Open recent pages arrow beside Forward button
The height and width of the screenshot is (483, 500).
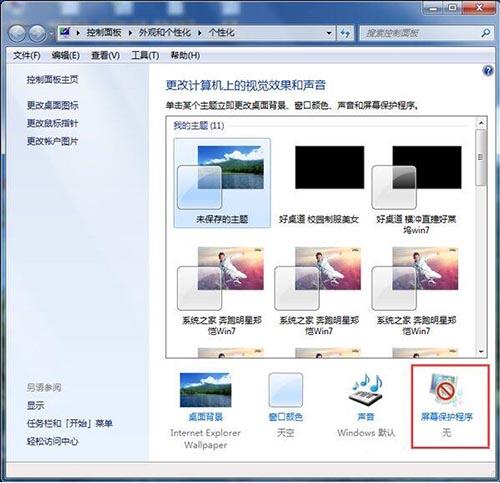coord(51,33)
